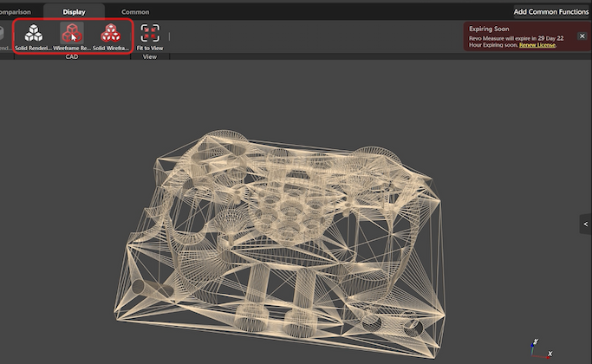
Task: Open the Renew License link
Action: pyautogui.click(x=537, y=45)
